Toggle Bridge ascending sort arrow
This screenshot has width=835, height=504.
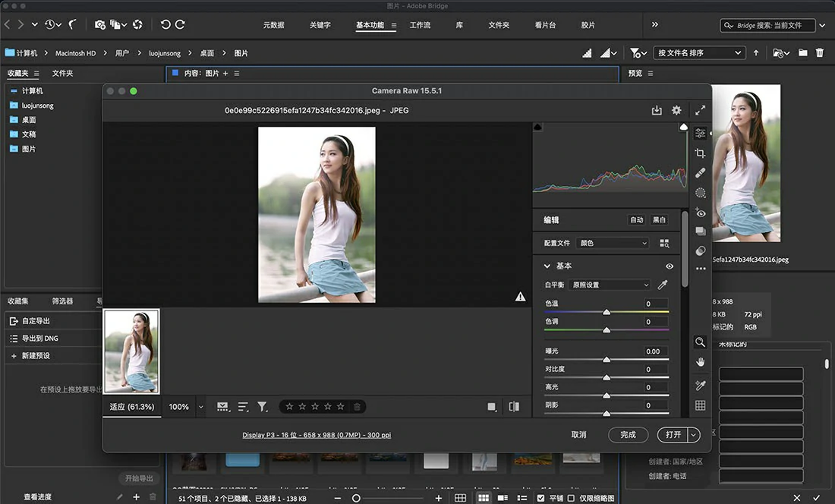point(755,52)
